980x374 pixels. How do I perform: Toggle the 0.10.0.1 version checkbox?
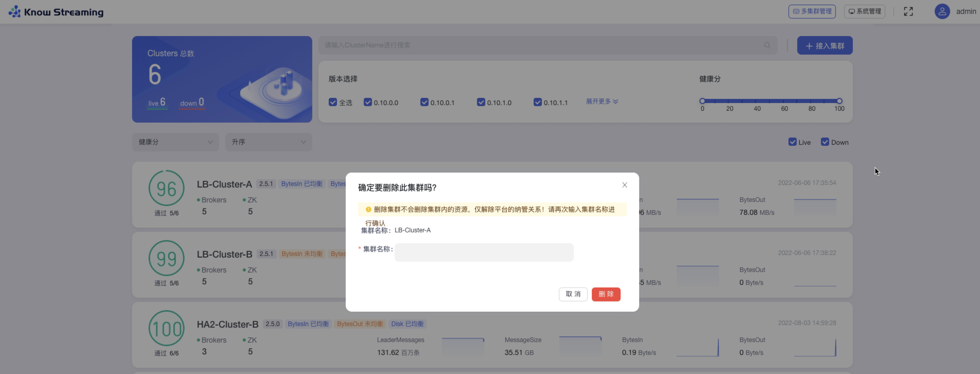tap(424, 103)
